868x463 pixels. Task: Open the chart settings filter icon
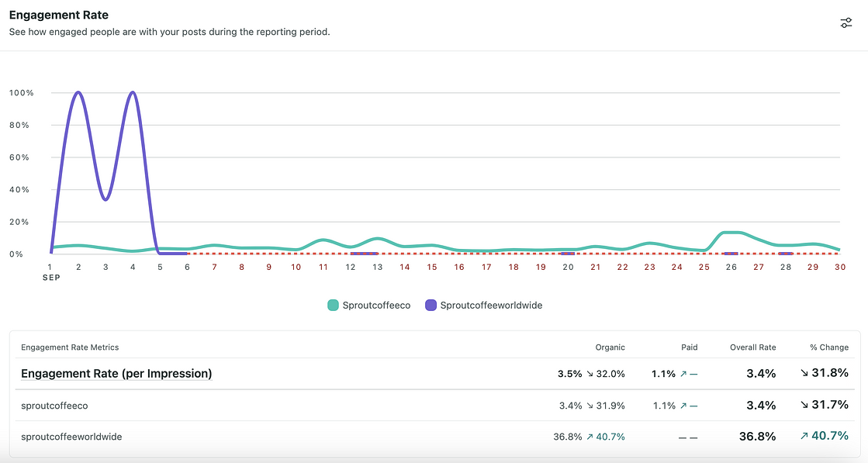pyautogui.click(x=846, y=22)
